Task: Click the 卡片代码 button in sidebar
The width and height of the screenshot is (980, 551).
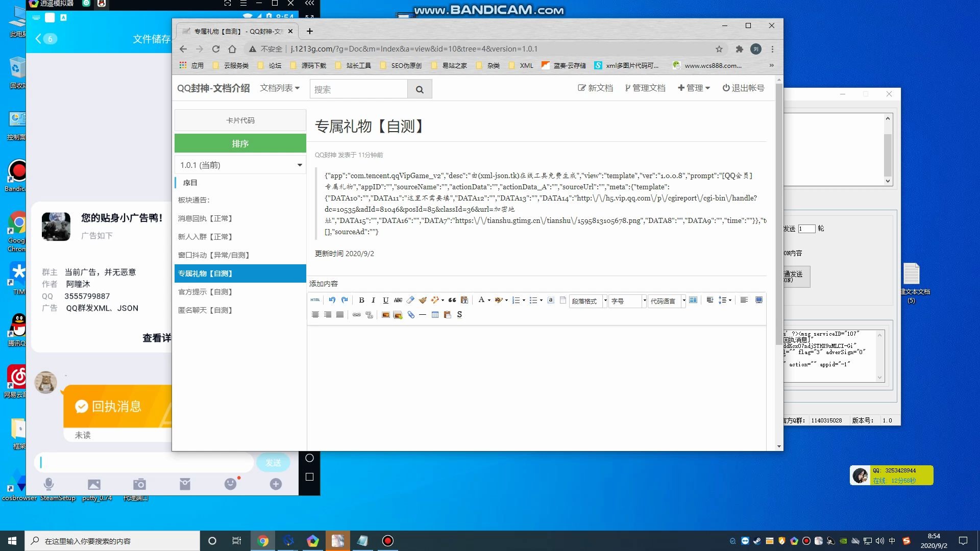Action: 240,120
